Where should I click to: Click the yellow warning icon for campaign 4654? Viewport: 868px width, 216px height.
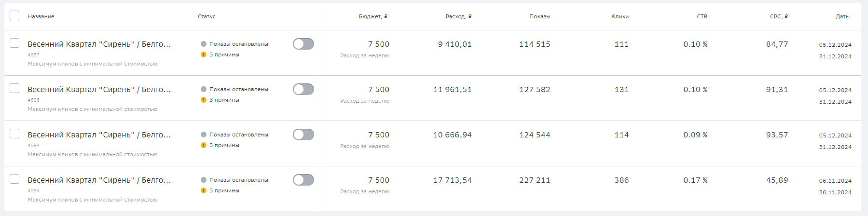pyautogui.click(x=204, y=145)
